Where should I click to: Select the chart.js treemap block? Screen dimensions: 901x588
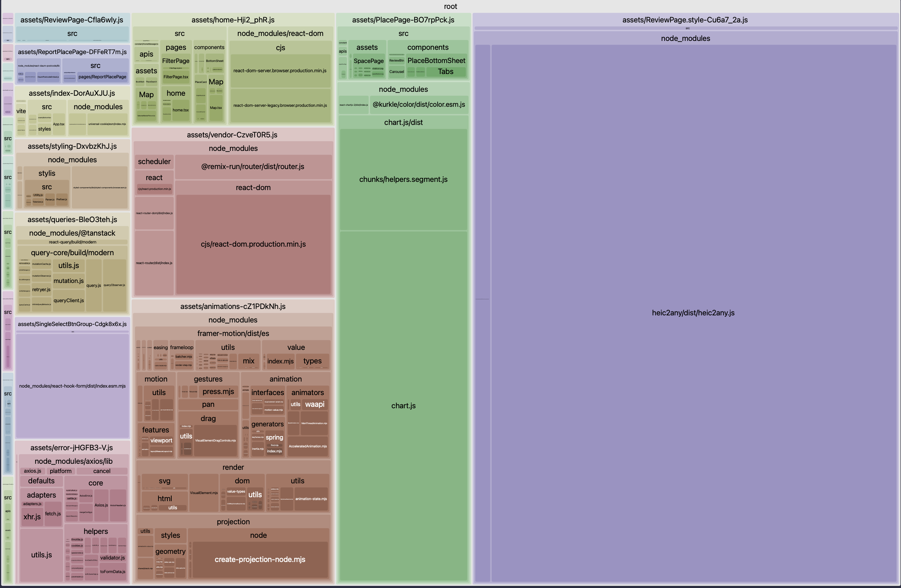[x=403, y=406]
